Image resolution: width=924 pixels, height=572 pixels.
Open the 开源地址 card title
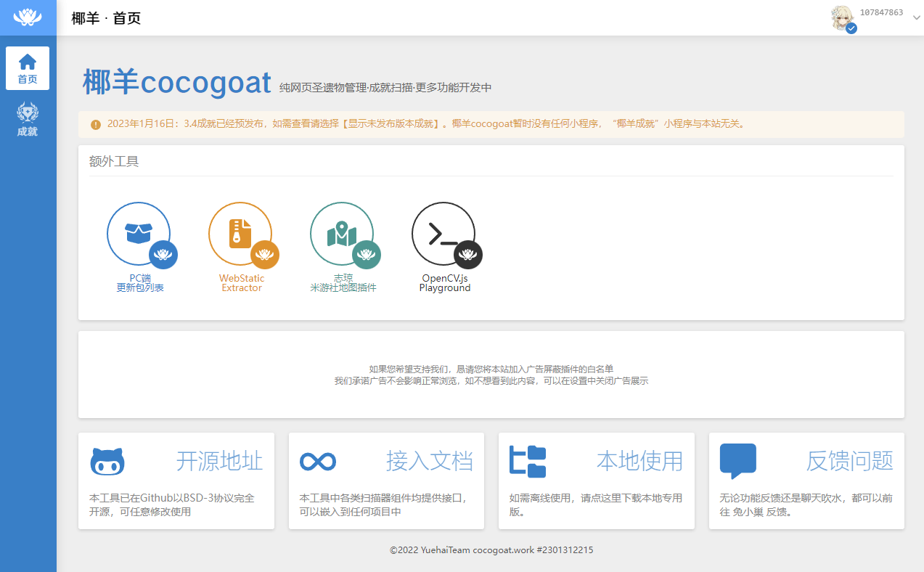pos(219,461)
